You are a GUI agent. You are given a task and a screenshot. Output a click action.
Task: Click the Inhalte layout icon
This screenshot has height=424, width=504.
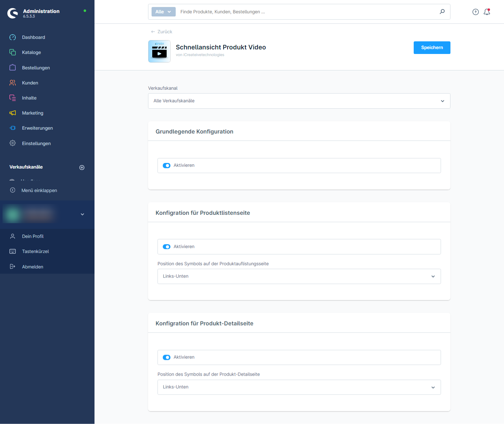[x=13, y=98]
